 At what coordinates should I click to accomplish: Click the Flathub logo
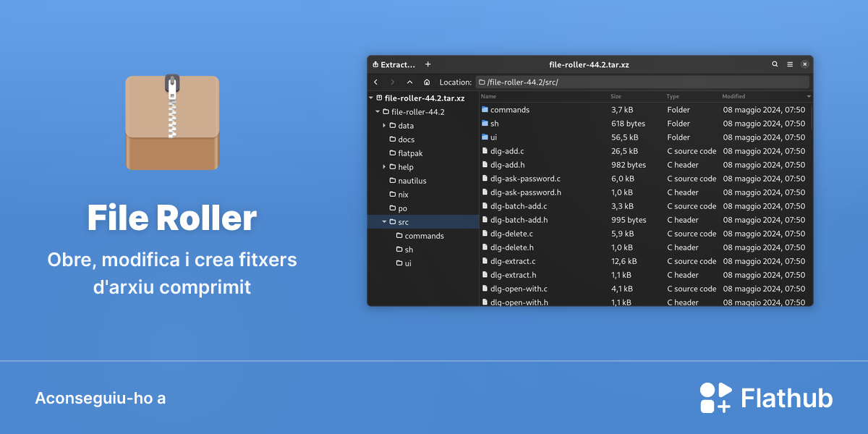coord(766,398)
